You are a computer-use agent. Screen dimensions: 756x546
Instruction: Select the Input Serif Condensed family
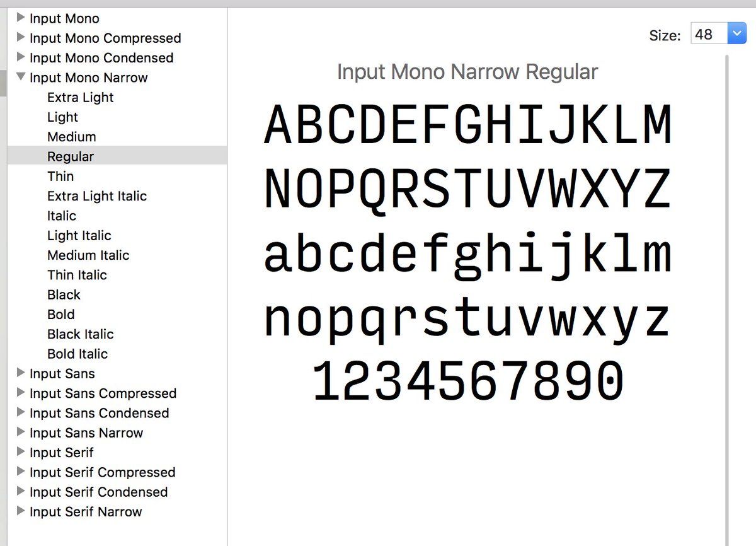point(98,492)
